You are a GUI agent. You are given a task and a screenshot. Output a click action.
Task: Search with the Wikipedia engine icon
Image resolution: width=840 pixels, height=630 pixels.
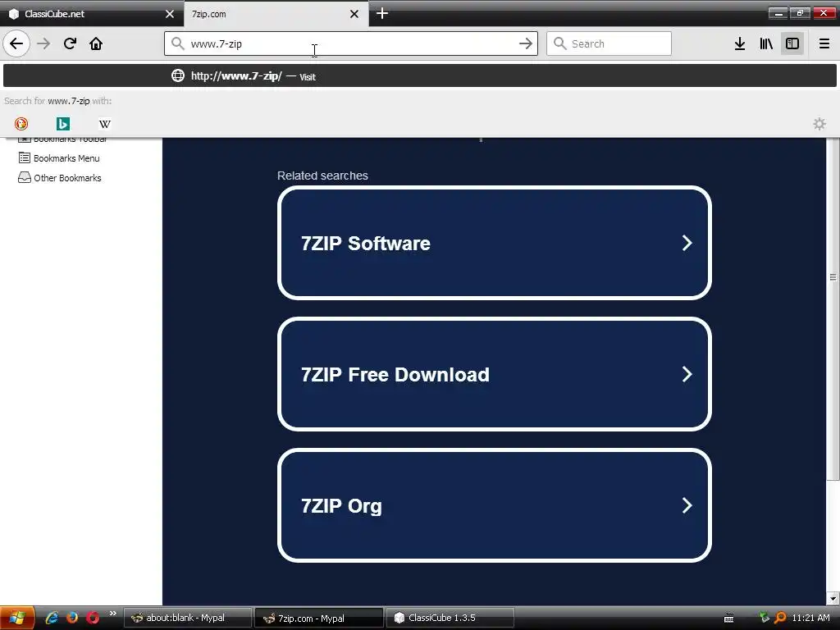105,124
